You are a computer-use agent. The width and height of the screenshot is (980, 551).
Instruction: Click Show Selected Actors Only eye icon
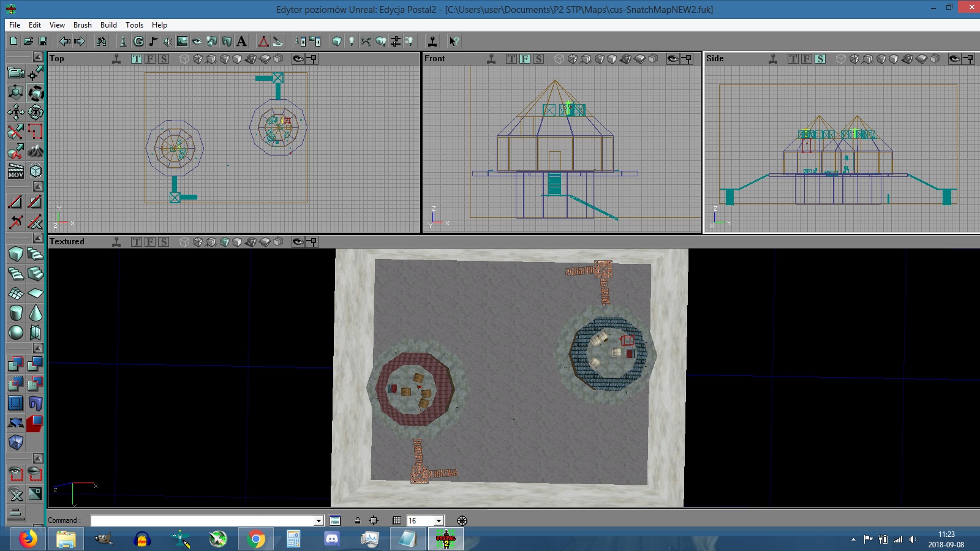tap(16, 474)
